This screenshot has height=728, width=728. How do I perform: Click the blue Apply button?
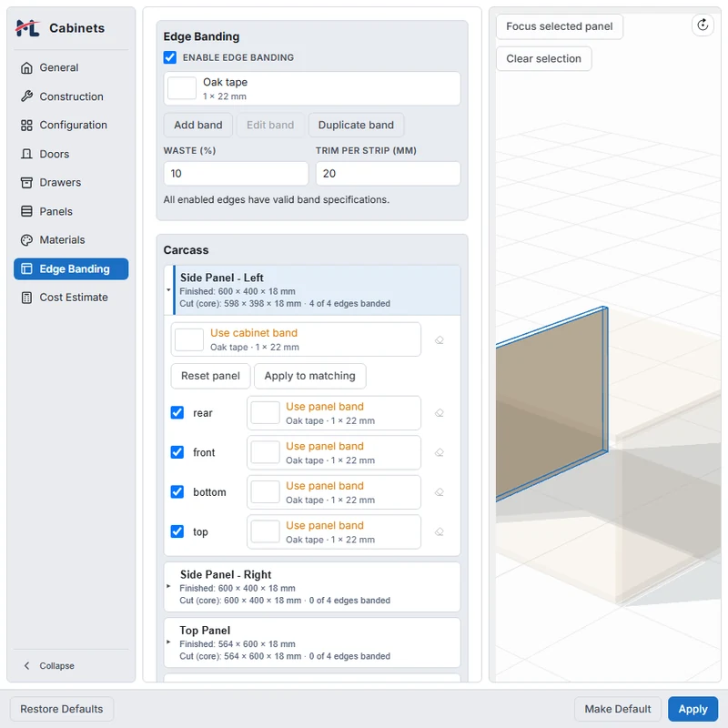[x=693, y=709]
